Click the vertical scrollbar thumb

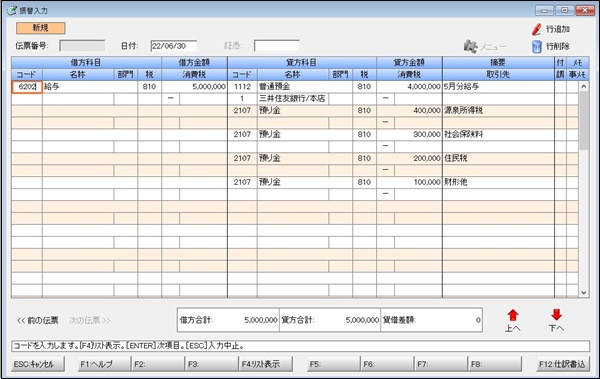(x=584, y=121)
